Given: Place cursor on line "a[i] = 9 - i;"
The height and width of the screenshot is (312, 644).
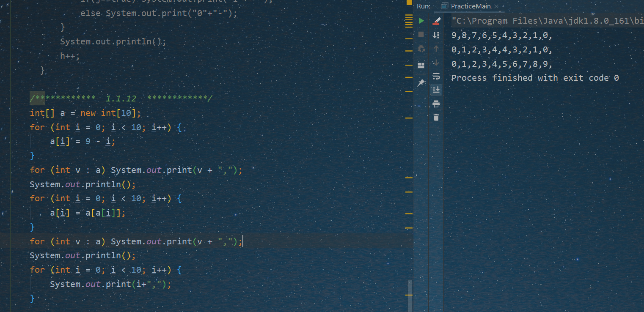Looking at the screenshot, I should 83,141.
